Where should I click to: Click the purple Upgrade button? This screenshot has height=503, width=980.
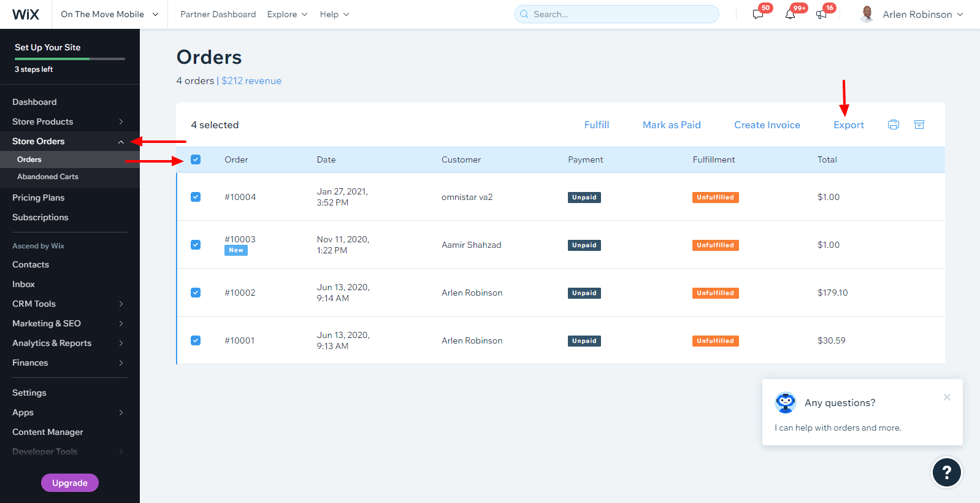click(70, 483)
